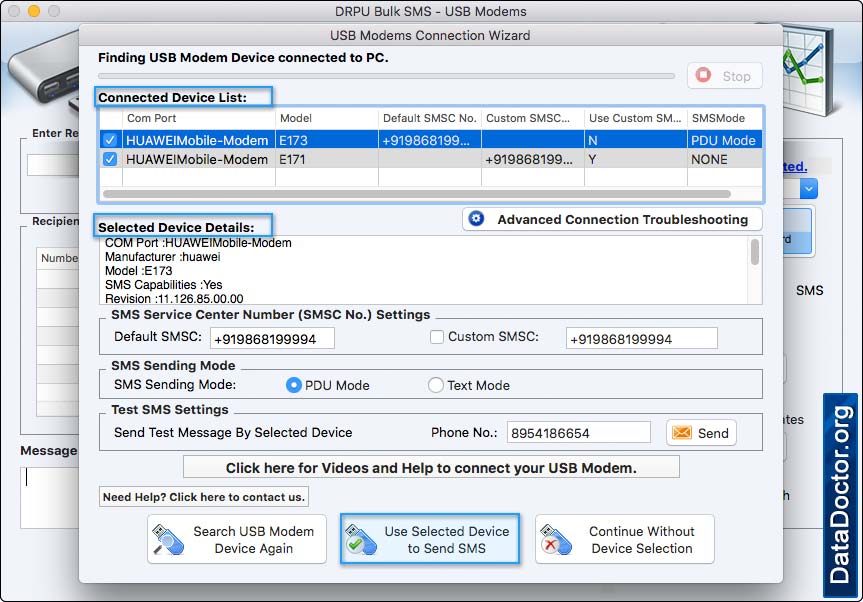This screenshot has height=602, width=863.
Task: Click the Default SMSC No. column header
Action: [430, 118]
